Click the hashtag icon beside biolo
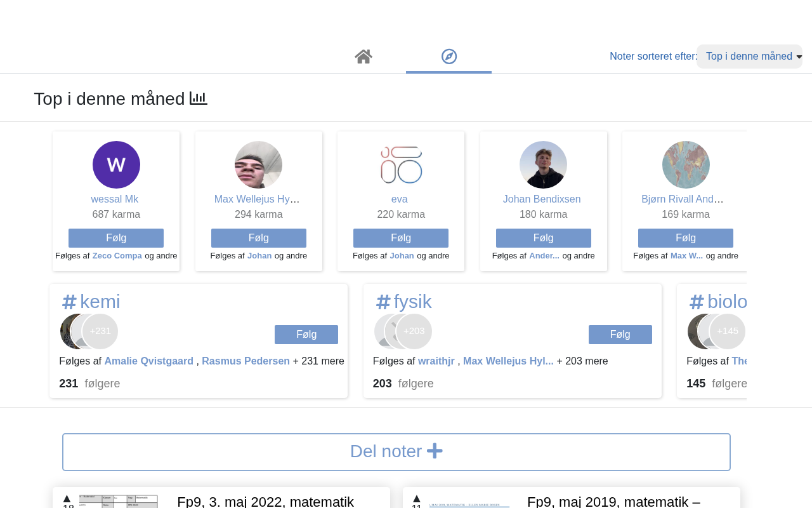 point(697,302)
